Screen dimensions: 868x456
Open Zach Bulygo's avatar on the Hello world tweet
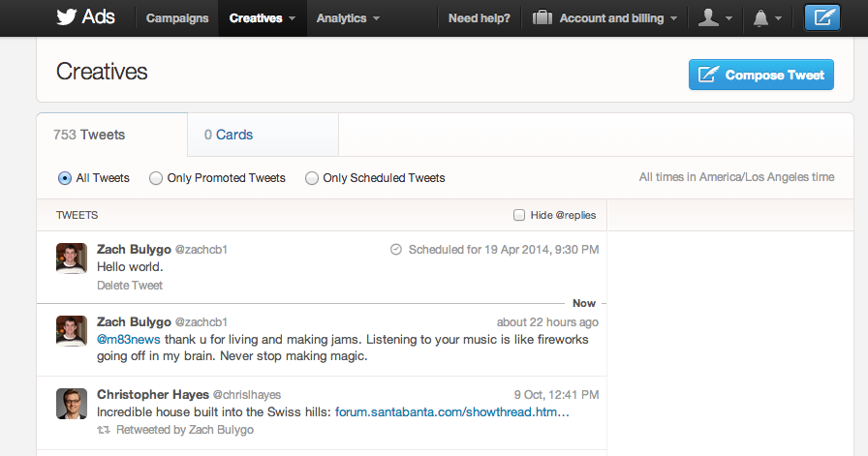pyautogui.click(x=72, y=258)
